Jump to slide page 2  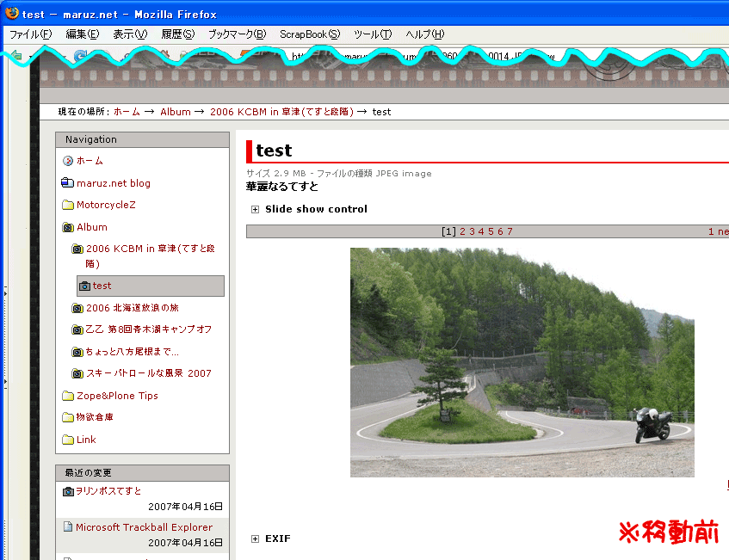click(x=462, y=231)
